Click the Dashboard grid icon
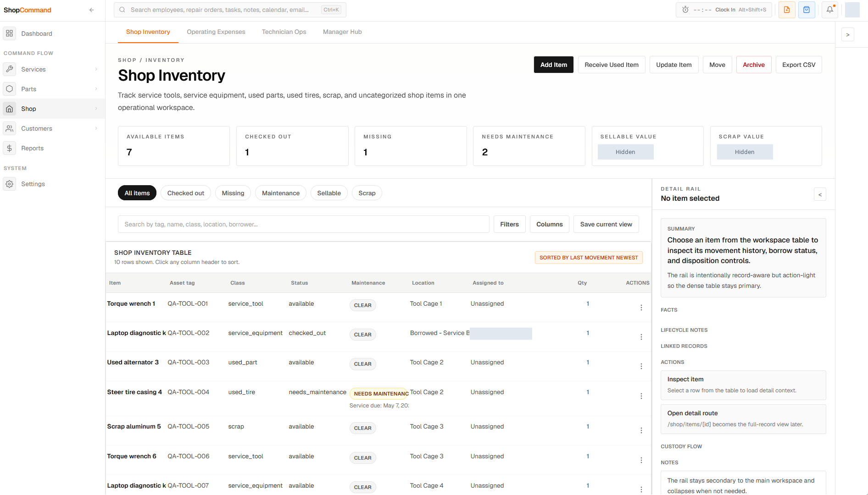This screenshot has height=495, width=868. (9, 33)
